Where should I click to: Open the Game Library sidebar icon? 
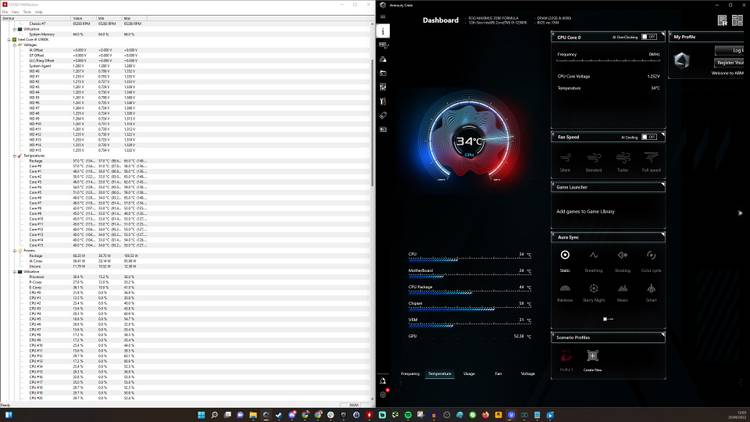click(x=383, y=73)
